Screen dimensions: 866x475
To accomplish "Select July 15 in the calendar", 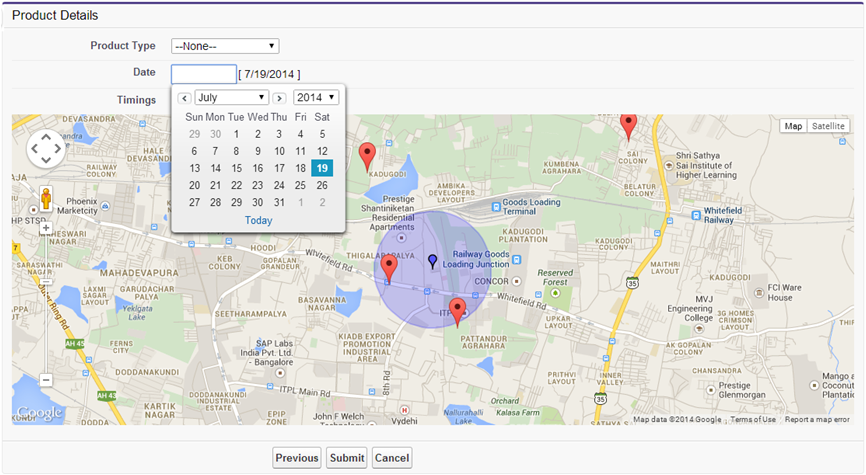I will pyautogui.click(x=236, y=168).
